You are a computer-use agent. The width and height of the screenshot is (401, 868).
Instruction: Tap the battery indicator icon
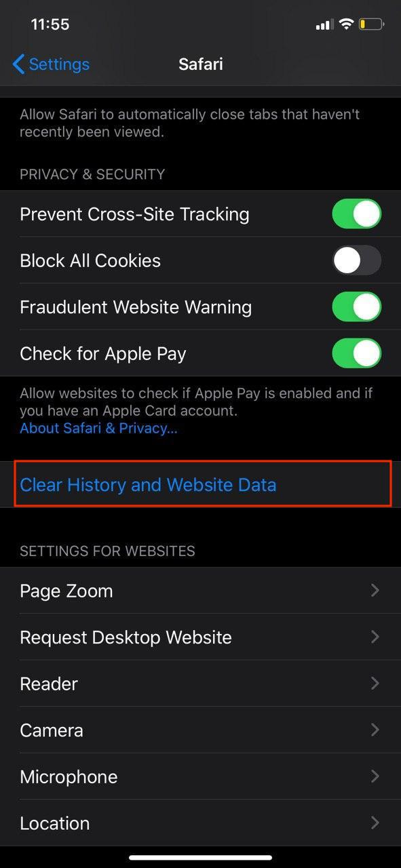tap(372, 24)
